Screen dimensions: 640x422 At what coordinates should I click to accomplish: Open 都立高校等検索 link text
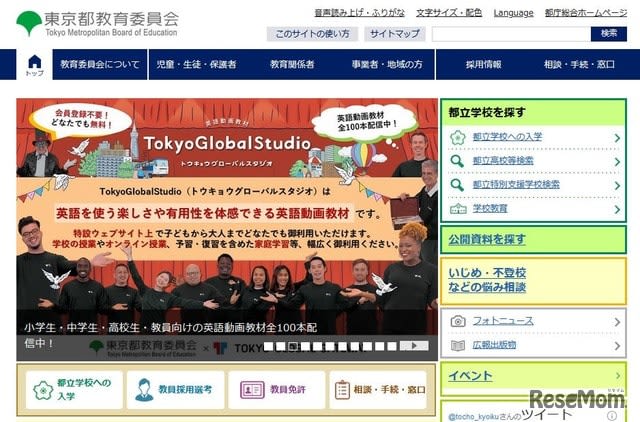pos(503,161)
